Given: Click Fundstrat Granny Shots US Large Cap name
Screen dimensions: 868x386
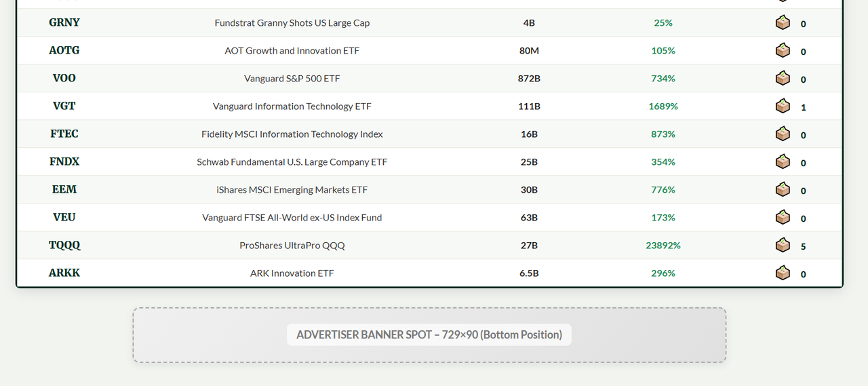Looking at the screenshot, I should pyautogui.click(x=292, y=22).
